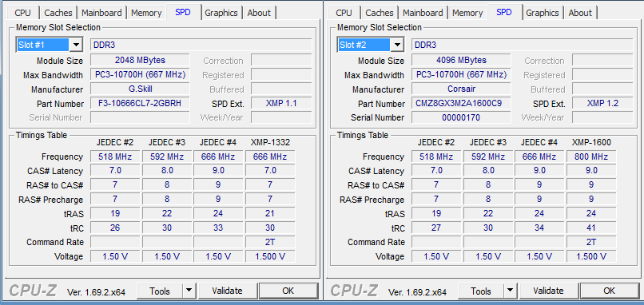
Task: Click tRC value 33 in Slot #1 table
Action: pyautogui.click(x=218, y=228)
